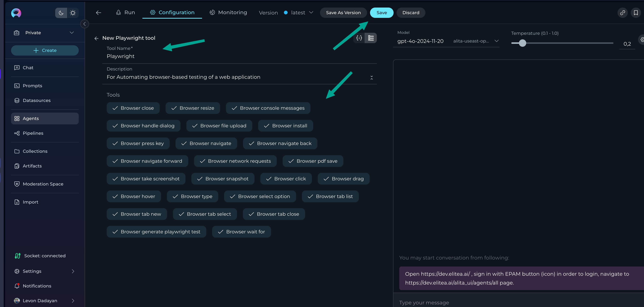Screen dimensions: 644x307
Task: Toggle Browser navigate tool
Action: pyautogui.click(x=206, y=144)
